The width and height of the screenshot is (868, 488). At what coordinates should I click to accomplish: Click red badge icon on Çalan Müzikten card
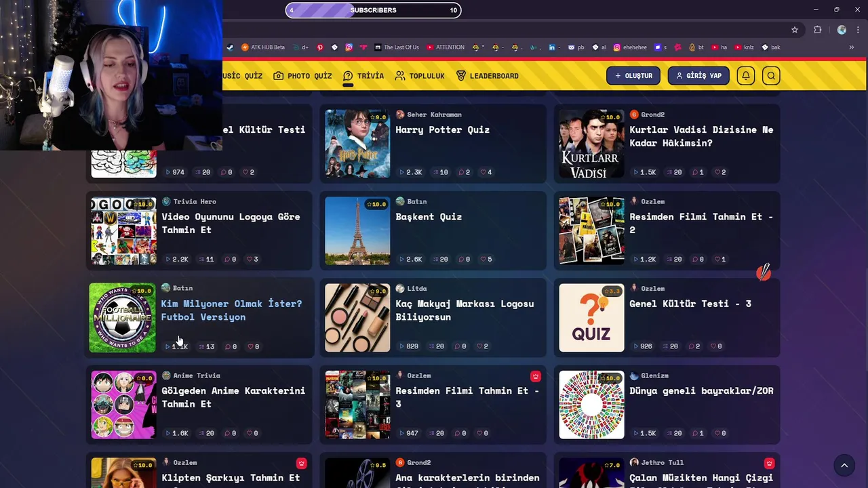pyautogui.click(x=769, y=464)
